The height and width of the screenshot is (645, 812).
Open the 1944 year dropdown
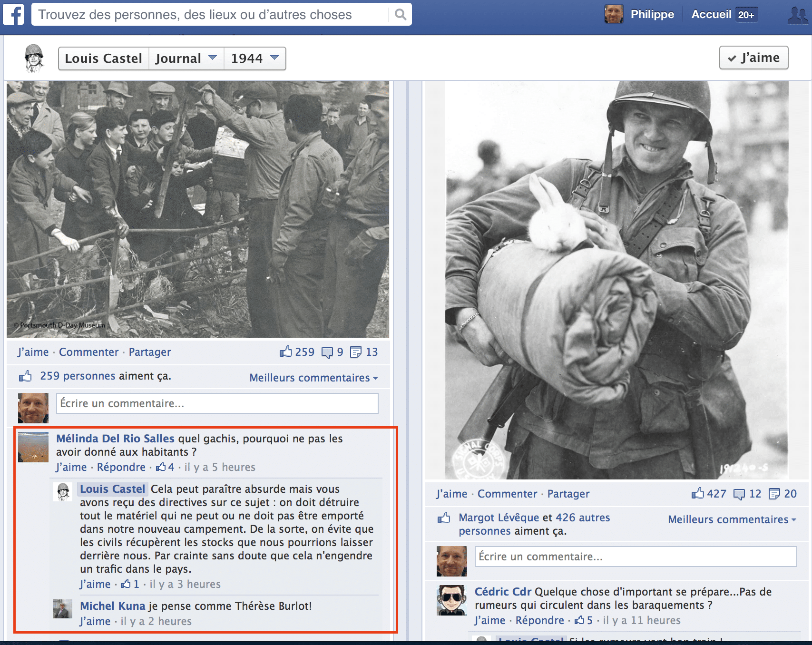pyautogui.click(x=254, y=59)
